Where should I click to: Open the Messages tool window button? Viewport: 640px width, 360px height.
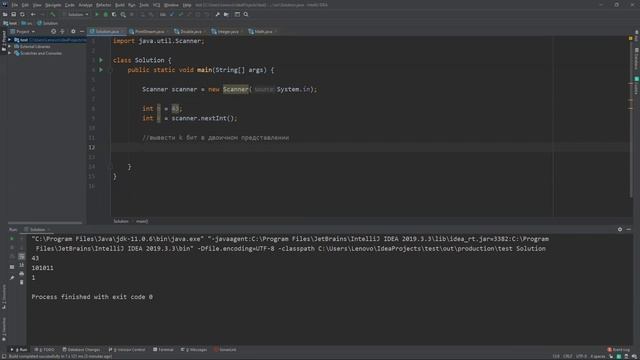coord(194,350)
